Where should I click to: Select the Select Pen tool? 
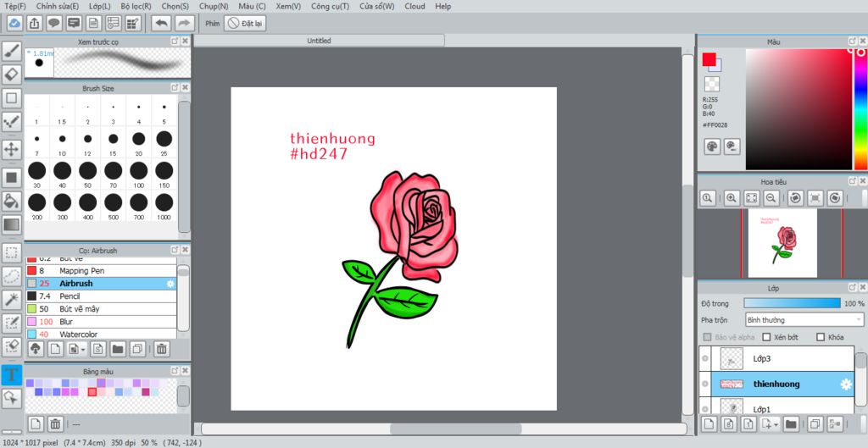pyautogui.click(x=12, y=323)
